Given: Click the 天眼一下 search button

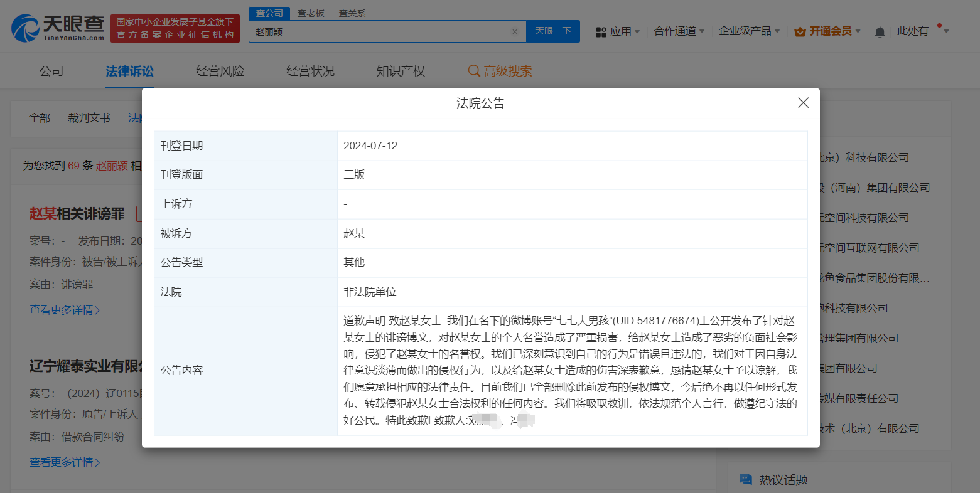Looking at the screenshot, I should (552, 31).
